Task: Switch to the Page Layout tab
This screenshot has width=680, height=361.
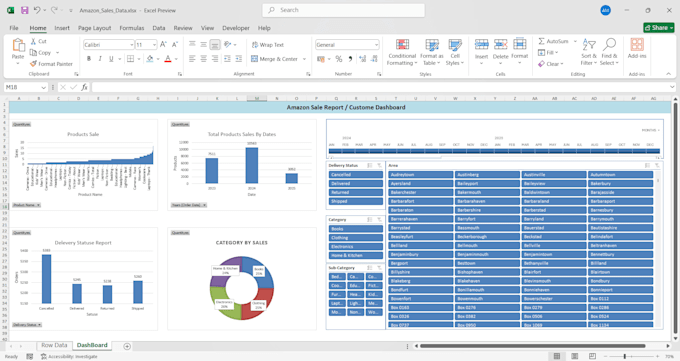Action: [x=95, y=28]
